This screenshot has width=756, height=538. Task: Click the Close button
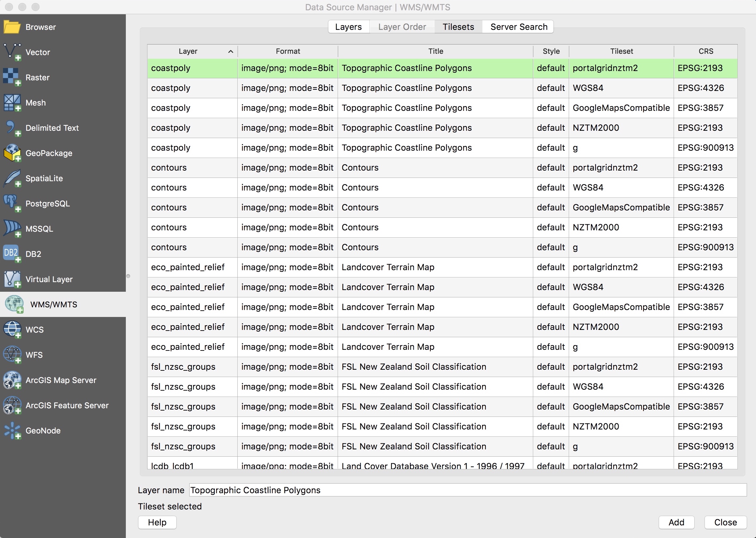(x=725, y=522)
